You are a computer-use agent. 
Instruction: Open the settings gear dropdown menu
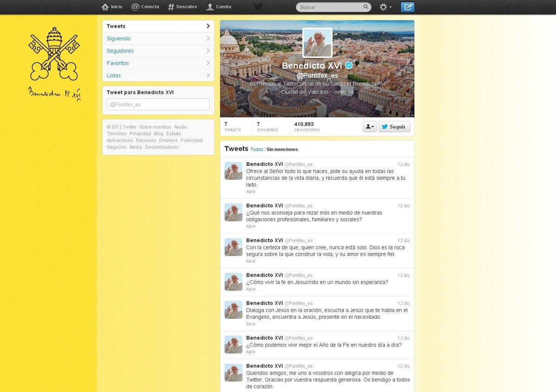(385, 7)
